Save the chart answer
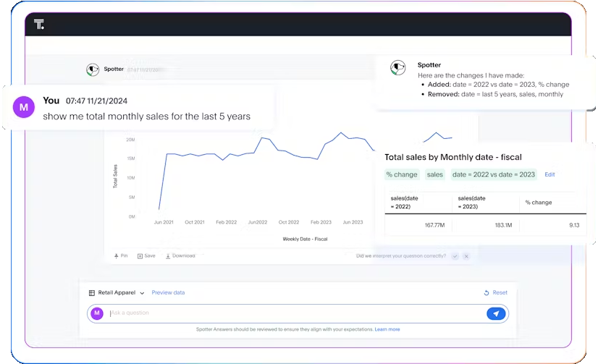The height and width of the screenshot is (364, 598). pyautogui.click(x=146, y=255)
